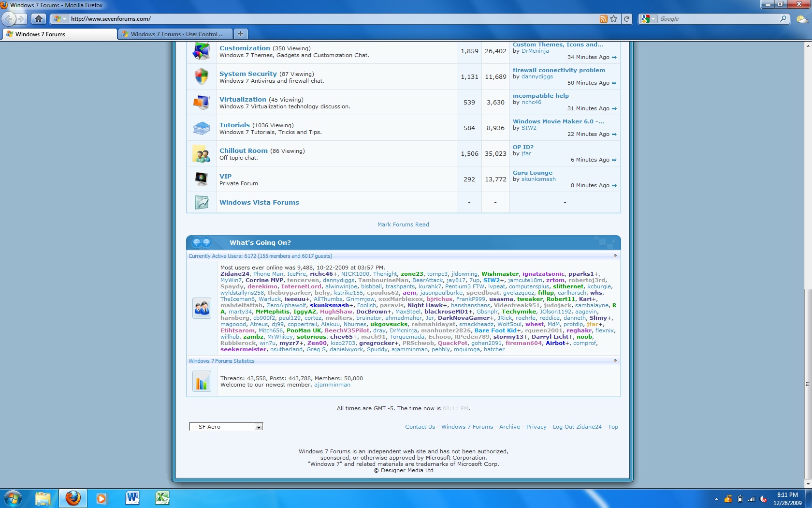This screenshot has width=812, height=508.
Task: Click the Google search input field
Action: (718, 19)
